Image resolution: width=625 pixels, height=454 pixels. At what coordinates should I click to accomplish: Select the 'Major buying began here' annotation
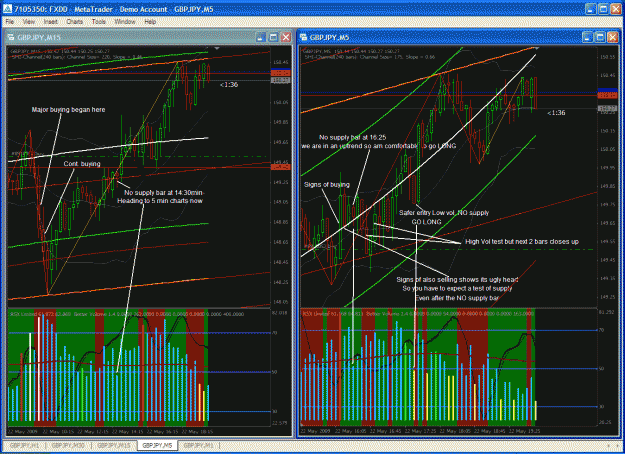68,110
